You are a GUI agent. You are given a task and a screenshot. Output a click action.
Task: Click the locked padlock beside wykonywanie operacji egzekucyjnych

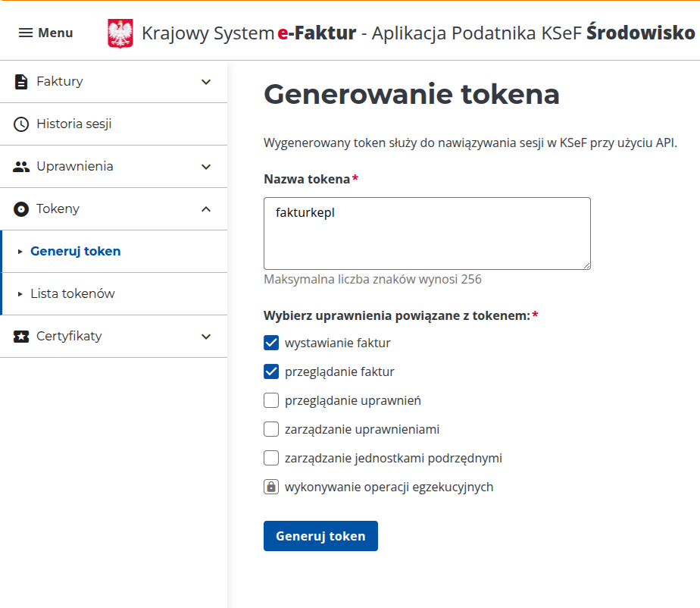(x=271, y=487)
